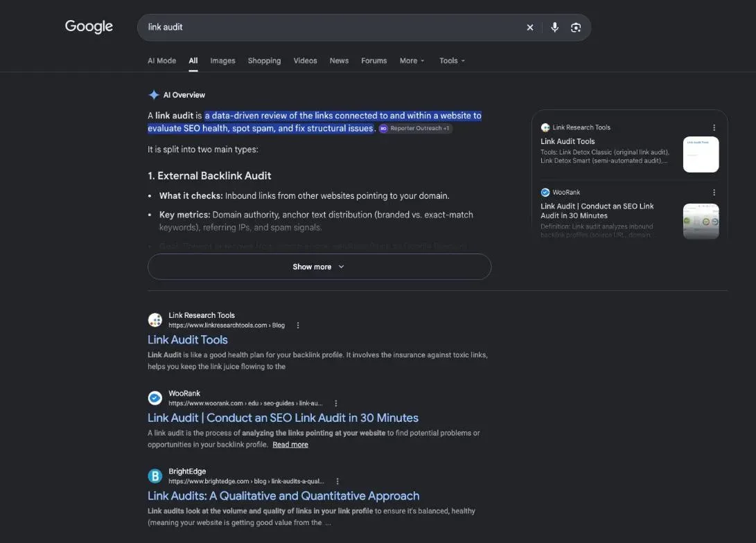The image size is (756, 543).
Task: Open options menu for Link Research Tools result
Action: click(x=298, y=326)
